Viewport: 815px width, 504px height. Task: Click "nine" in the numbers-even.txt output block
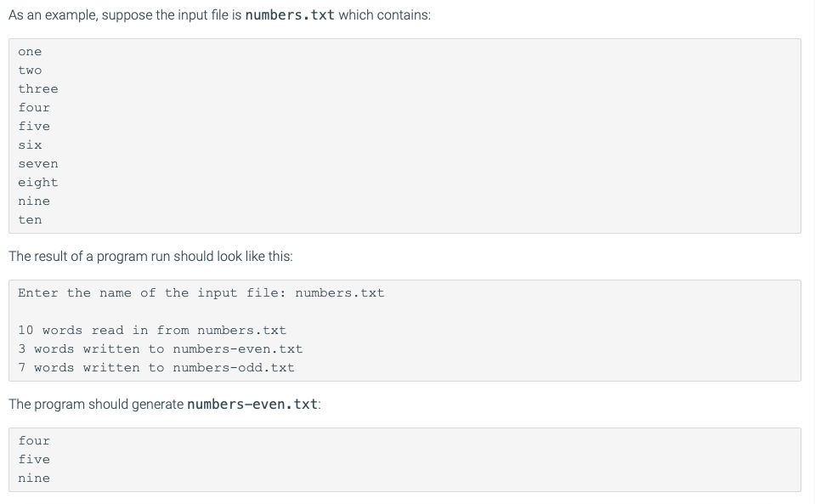coord(34,479)
